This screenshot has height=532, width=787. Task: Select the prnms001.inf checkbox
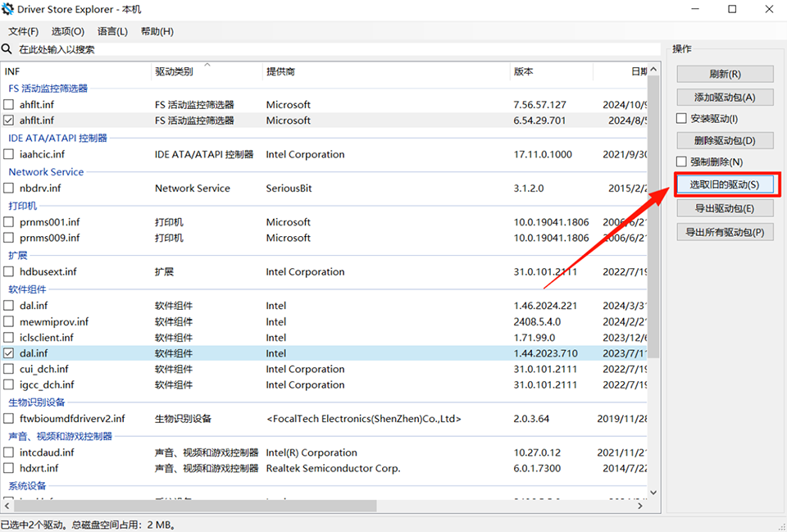pos(8,222)
